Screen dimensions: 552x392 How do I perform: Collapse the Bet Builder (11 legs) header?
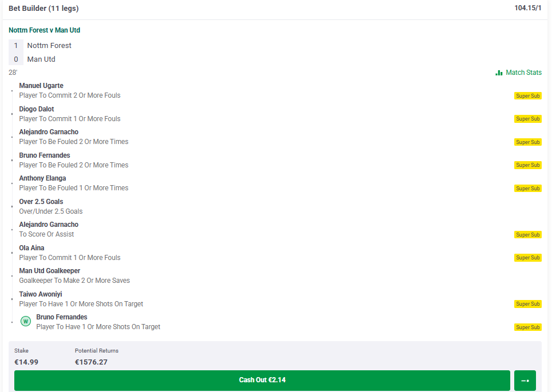[44, 9]
